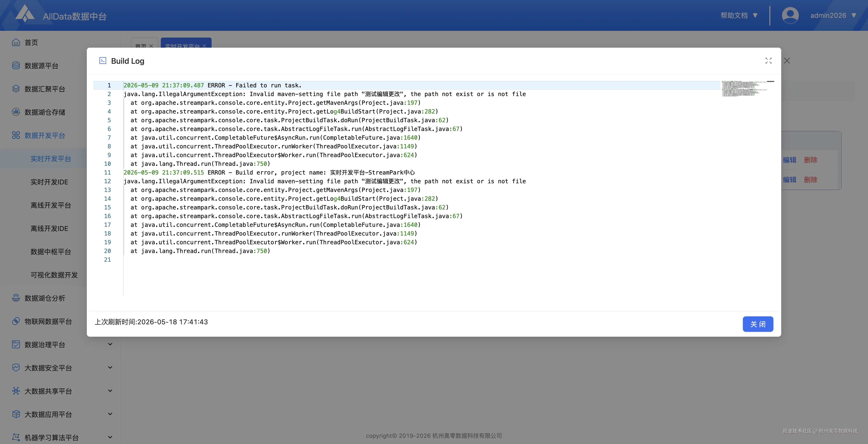Image resolution: width=868 pixels, height=444 pixels.
Task: Click the 大数据安全平台 sidebar icon
Action: coord(16,367)
